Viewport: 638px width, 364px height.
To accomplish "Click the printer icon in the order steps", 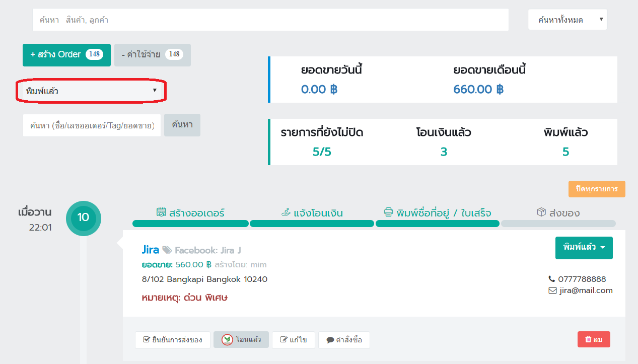I will tap(388, 212).
